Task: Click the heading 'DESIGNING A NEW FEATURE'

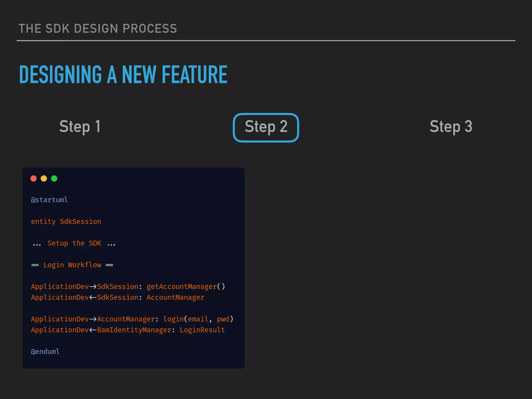Action: [123, 75]
